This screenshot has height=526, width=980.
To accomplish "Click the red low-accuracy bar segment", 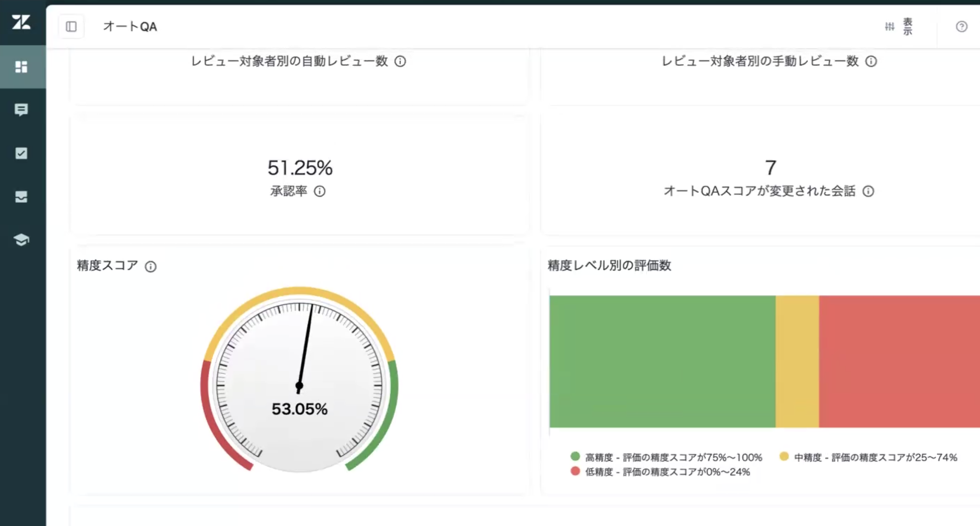I will point(900,361).
